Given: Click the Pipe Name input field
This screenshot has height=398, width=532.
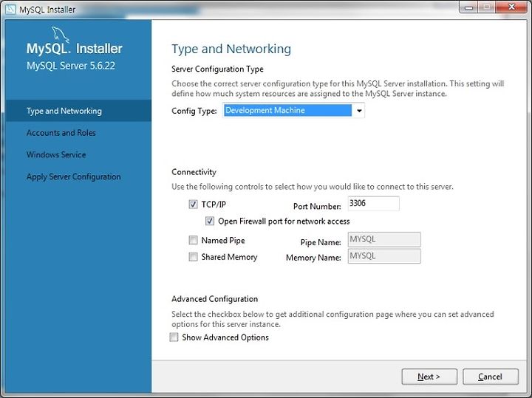Looking at the screenshot, I should coord(384,240).
